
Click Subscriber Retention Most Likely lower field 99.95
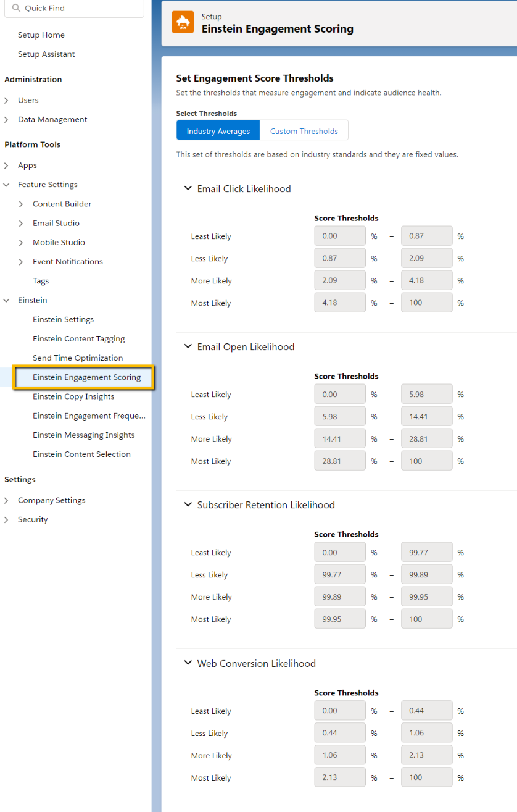340,619
